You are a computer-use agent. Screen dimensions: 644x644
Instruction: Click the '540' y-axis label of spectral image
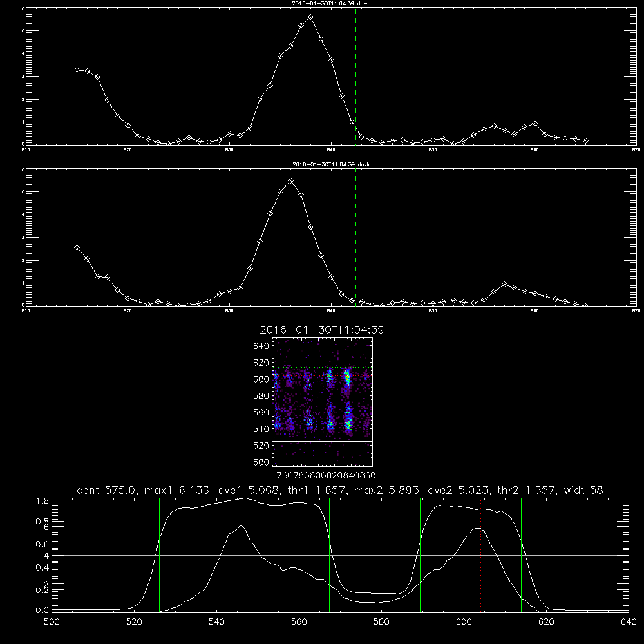point(261,429)
